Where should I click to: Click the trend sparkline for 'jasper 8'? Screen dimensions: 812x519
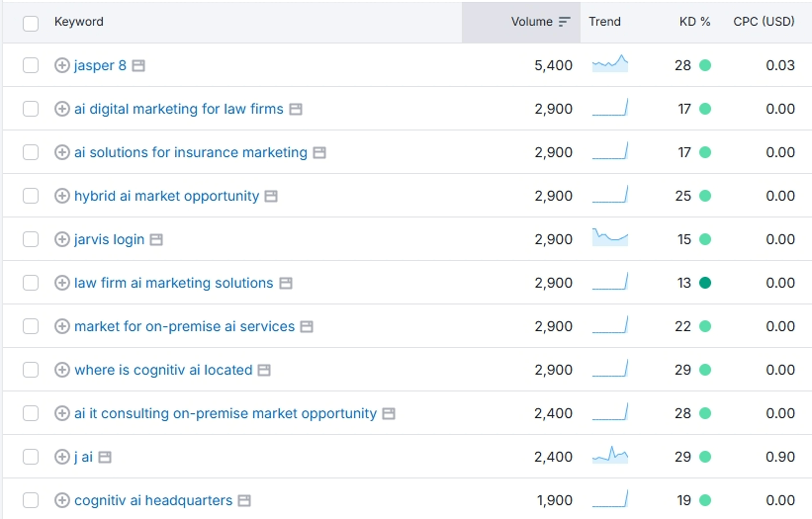click(609, 65)
